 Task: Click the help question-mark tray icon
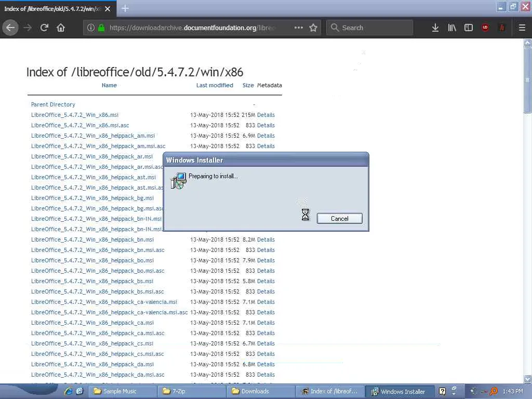442,391
